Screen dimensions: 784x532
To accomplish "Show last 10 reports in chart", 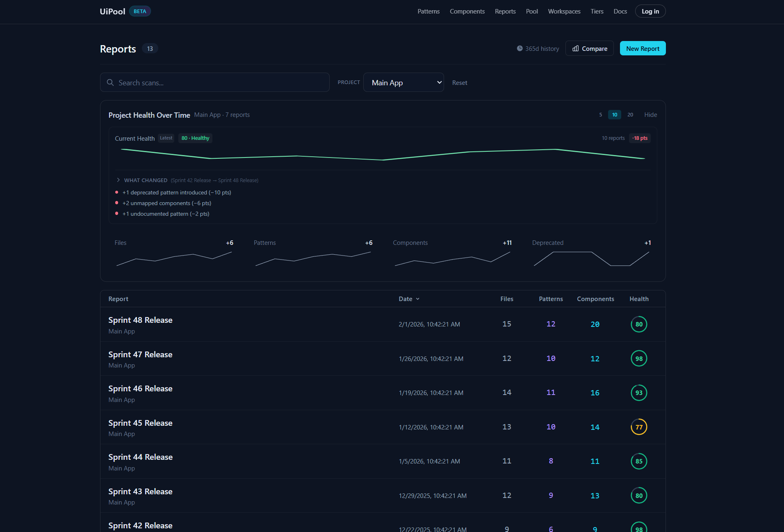I will tap(615, 115).
